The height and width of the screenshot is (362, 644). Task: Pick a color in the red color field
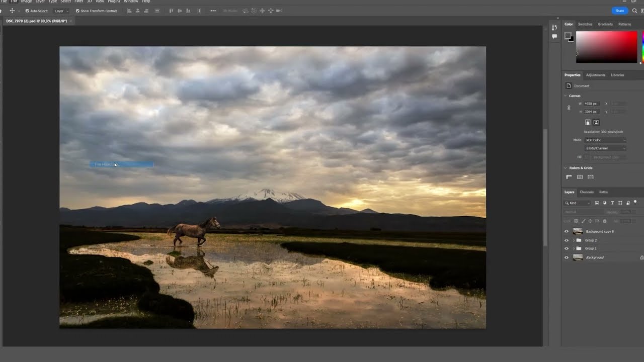606,47
